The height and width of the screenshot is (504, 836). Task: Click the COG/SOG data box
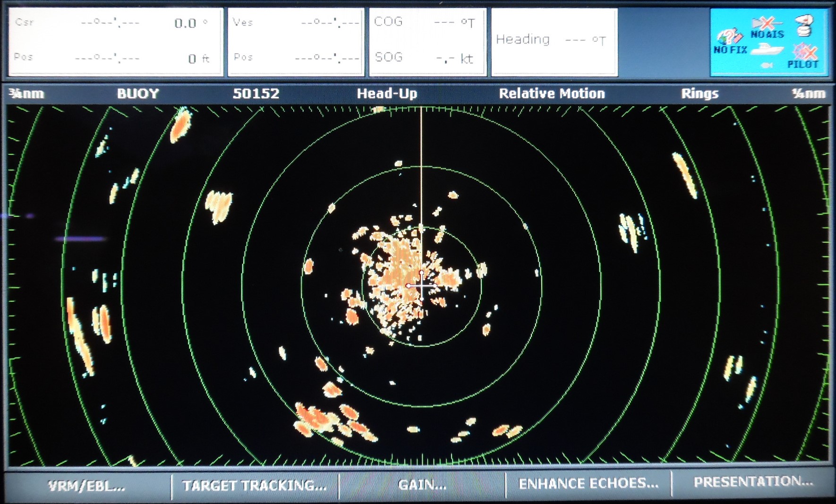pos(427,42)
